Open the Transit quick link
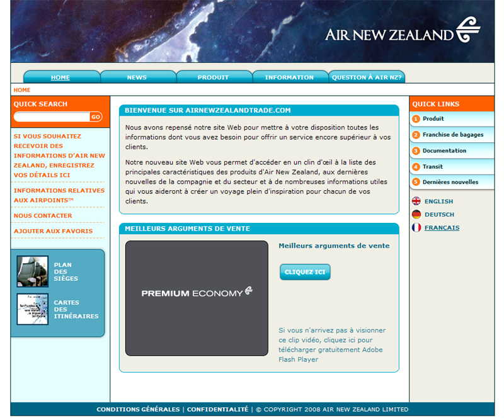Image resolution: width=504 pixels, height=420 pixels. [x=433, y=167]
